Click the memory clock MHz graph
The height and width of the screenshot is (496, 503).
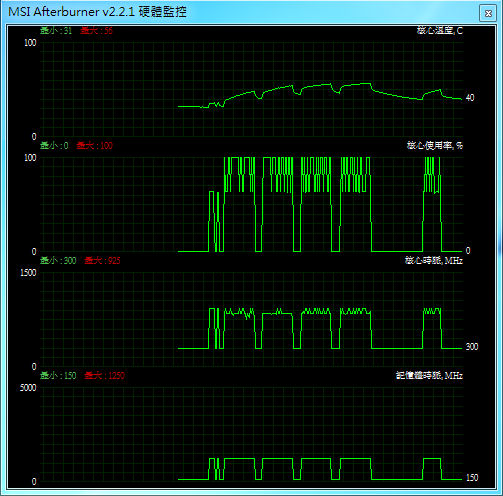(x=252, y=434)
